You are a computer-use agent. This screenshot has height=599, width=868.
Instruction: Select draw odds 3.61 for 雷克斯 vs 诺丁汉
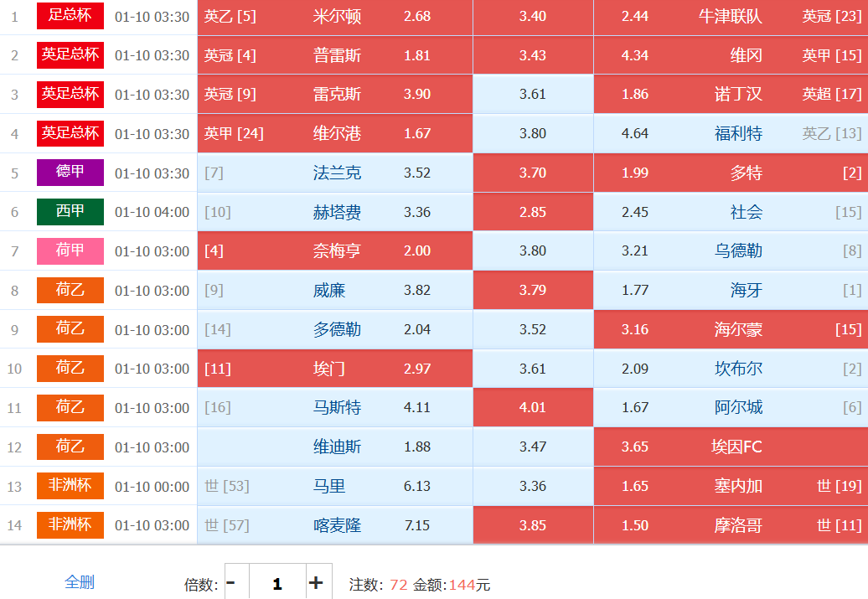tap(533, 95)
